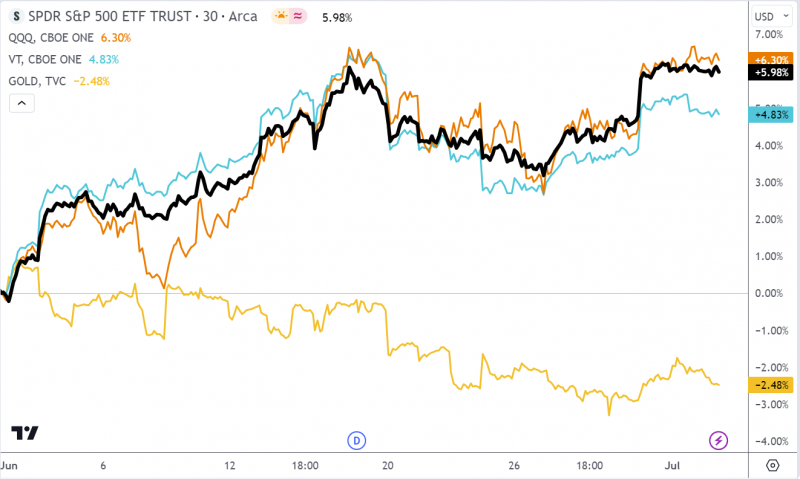Click the Jul date on time axis
The height and width of the screenshot is (479, 800).
(672, 465)
